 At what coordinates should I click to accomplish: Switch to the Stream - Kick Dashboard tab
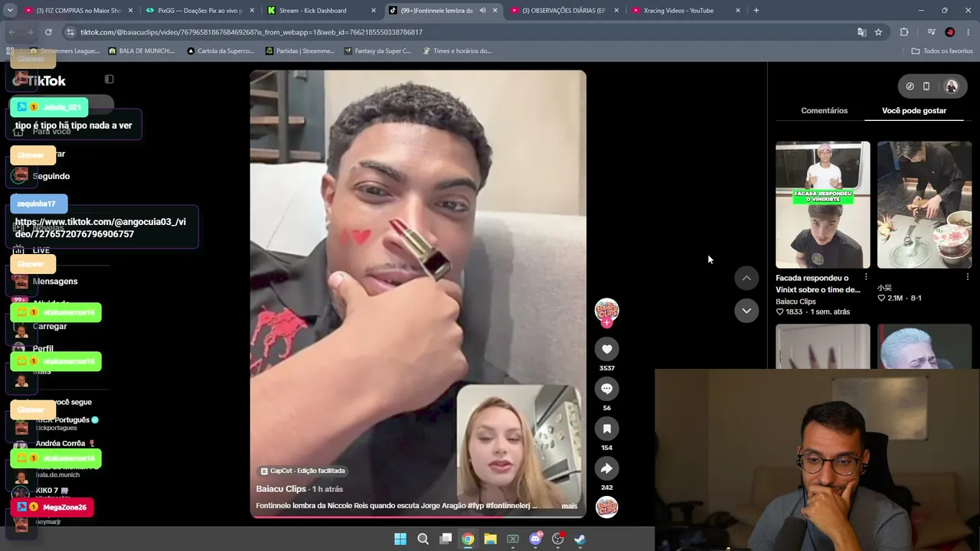322,11
